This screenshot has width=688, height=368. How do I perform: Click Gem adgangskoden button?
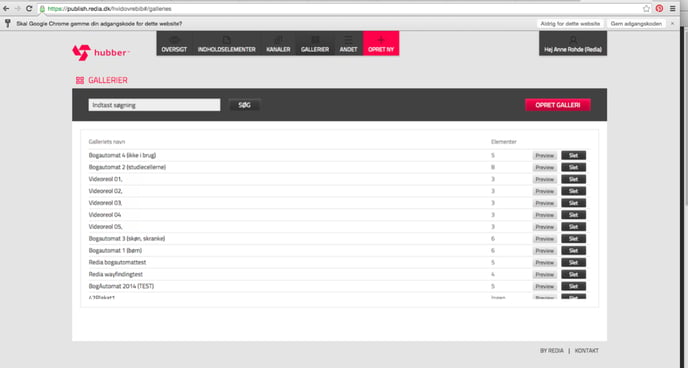click(636, 24)
